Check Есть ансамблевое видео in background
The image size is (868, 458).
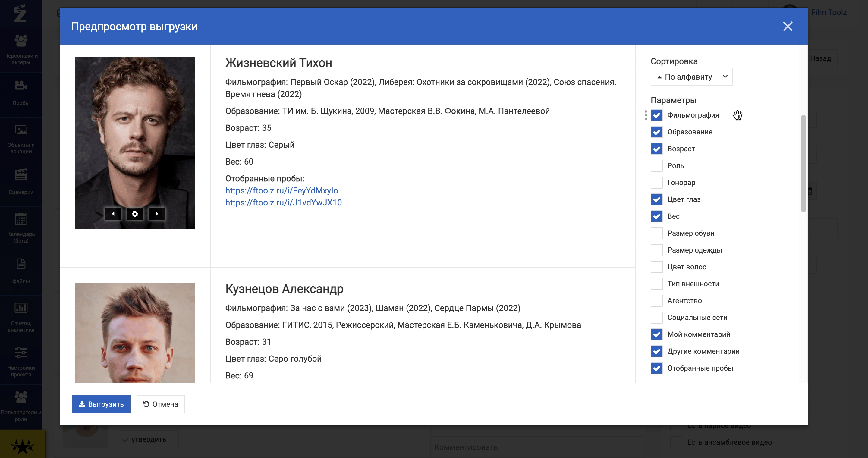click(676, 442)
